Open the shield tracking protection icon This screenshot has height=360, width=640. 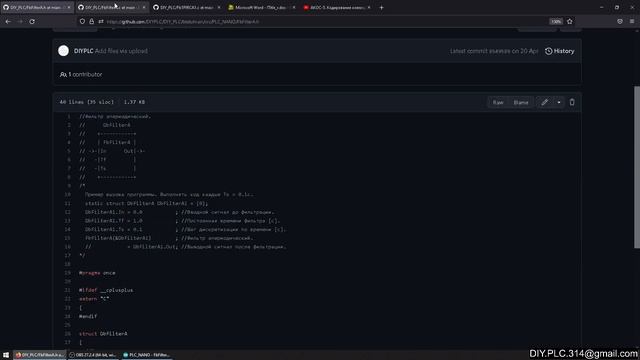[x=82, y=21]
